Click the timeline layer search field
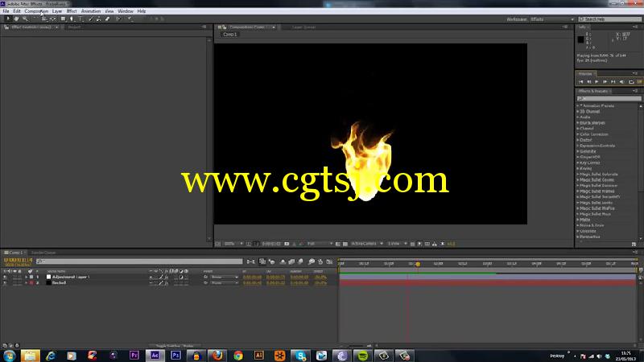The height and width of the screenshot is (362, 644). 139,261
